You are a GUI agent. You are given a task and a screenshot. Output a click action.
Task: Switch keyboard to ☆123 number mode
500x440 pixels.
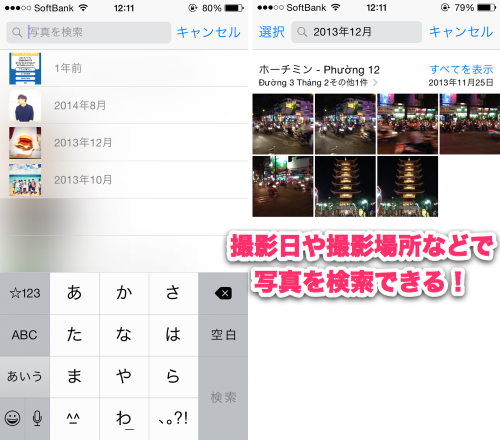[x=25, y=293]
